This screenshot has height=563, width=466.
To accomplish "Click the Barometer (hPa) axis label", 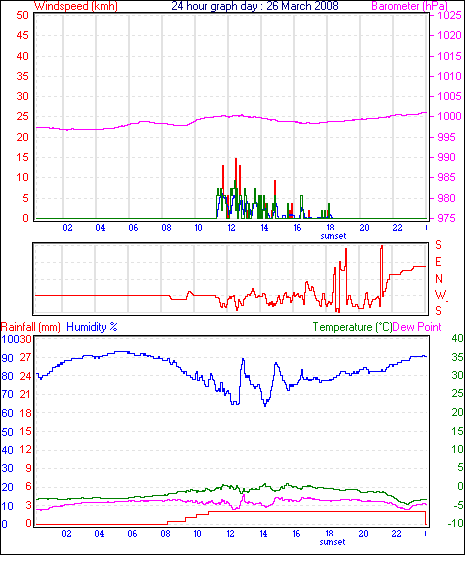I will pos(409,6).
